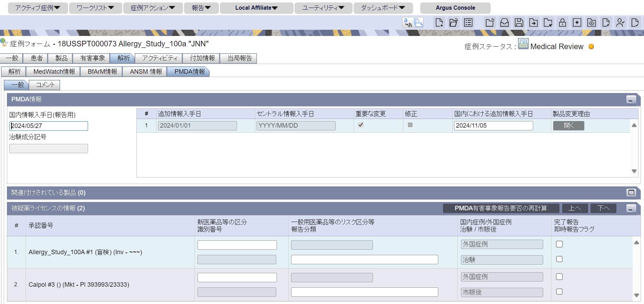Click the padlock lock case icon

[x=563, y=23]
